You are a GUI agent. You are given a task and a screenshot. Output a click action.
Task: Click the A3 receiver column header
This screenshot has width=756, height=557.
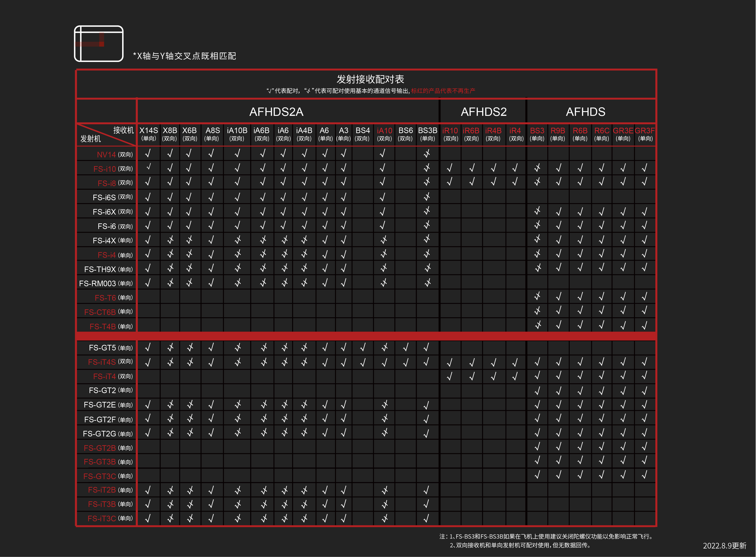(x=343, y=134)
